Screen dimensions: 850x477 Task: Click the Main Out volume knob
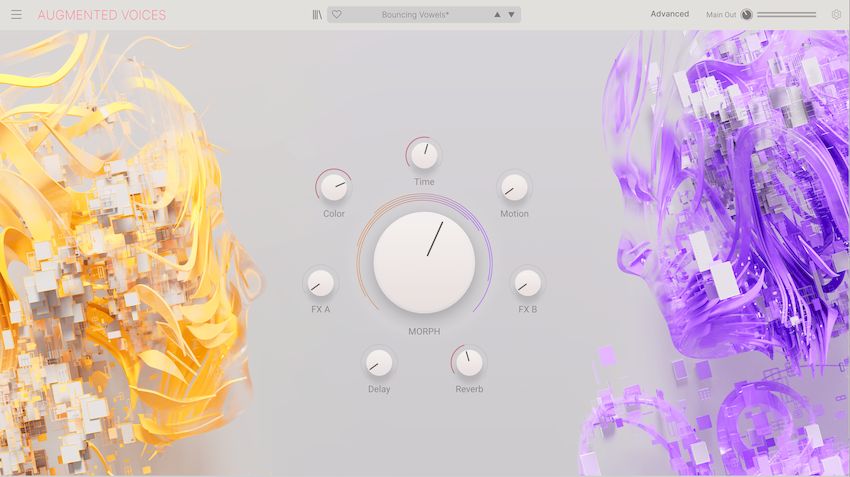point(746,15)
